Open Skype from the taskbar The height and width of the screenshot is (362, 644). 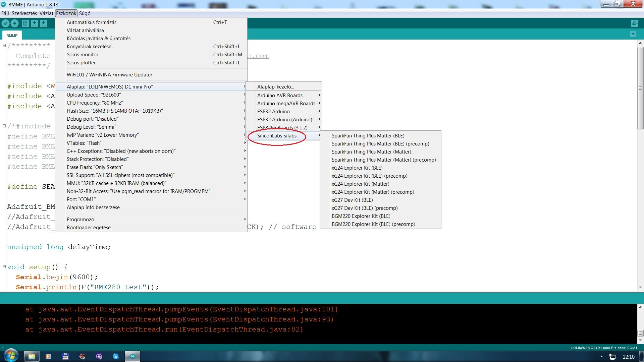pos(116,356)
